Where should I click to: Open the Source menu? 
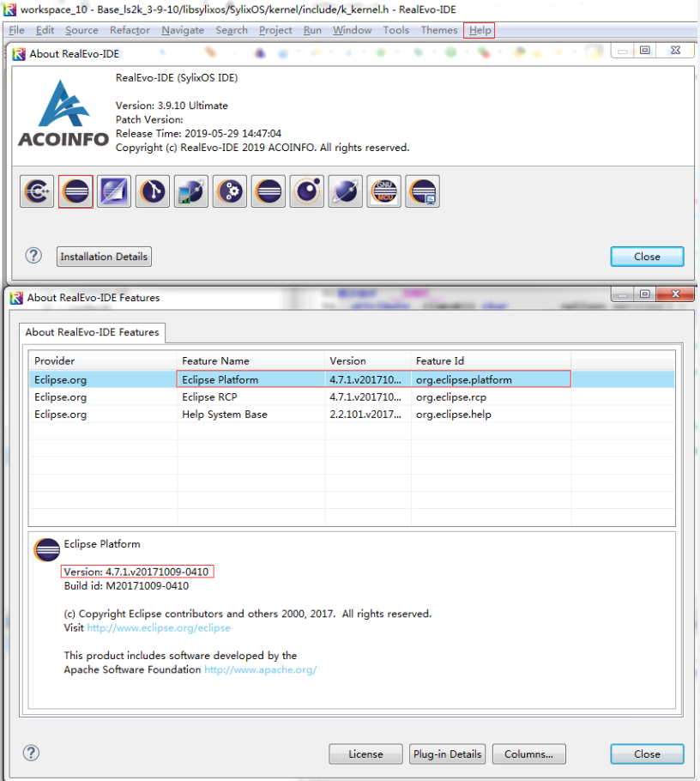pyautogui.click(x=81, y=30)
